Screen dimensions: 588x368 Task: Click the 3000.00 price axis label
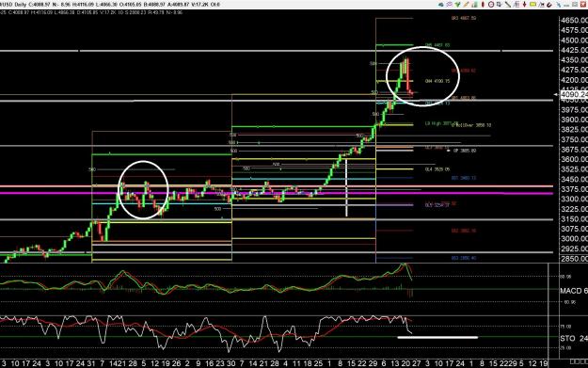[x=574, y=238]
